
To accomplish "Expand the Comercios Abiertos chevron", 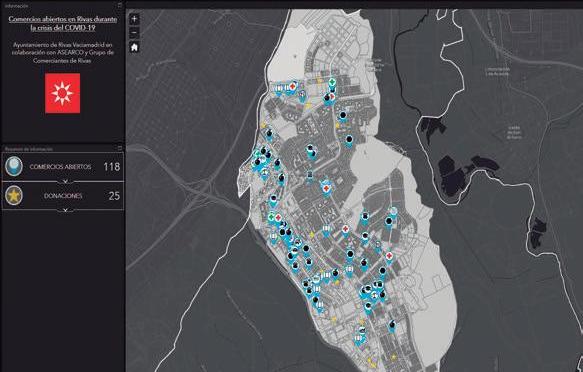I will pyautogui.click(x=66, y=182).
